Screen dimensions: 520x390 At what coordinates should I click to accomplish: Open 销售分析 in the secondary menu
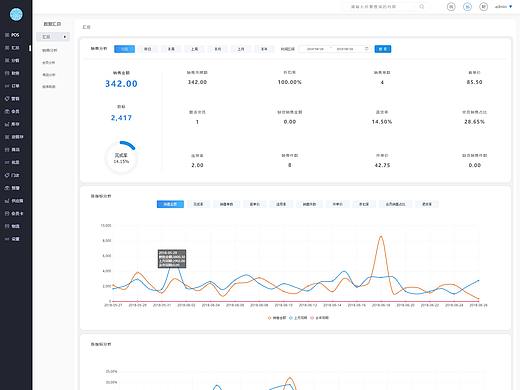49,50
